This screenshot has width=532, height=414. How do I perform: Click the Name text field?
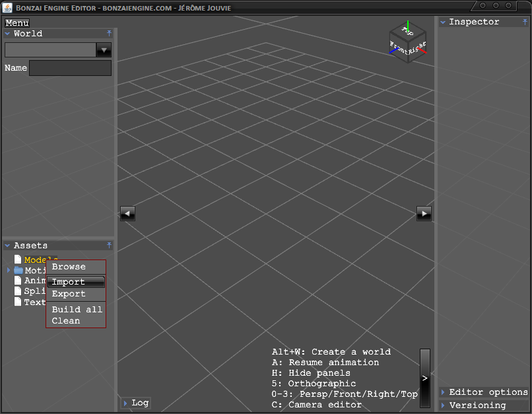click(70, 68)
